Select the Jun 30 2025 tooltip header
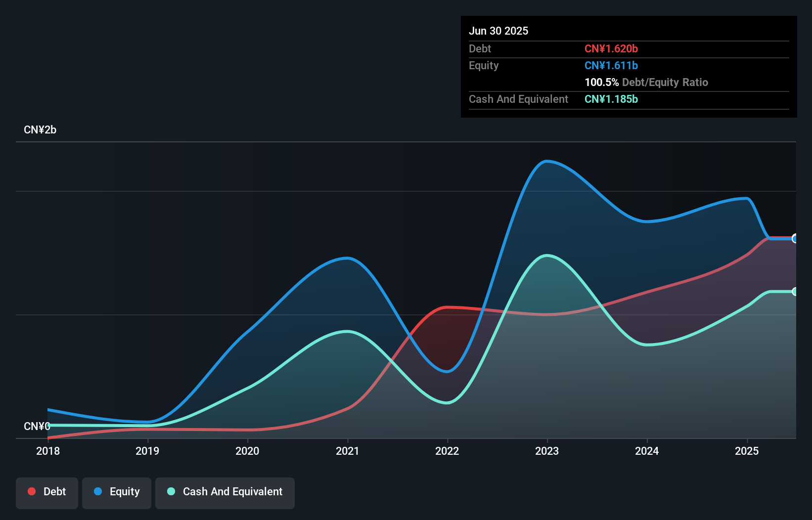This screenshot has height=520, width=812. click(498, 31)
